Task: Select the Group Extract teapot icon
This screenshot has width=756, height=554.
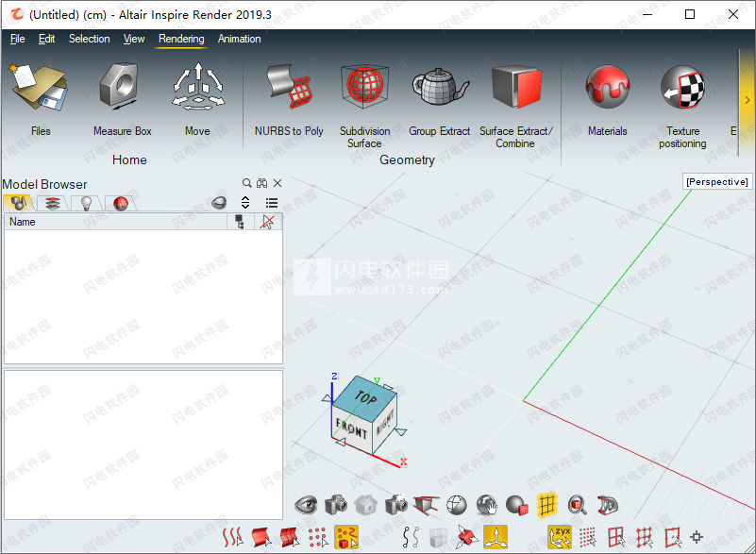Action: [x=440, y=87]
